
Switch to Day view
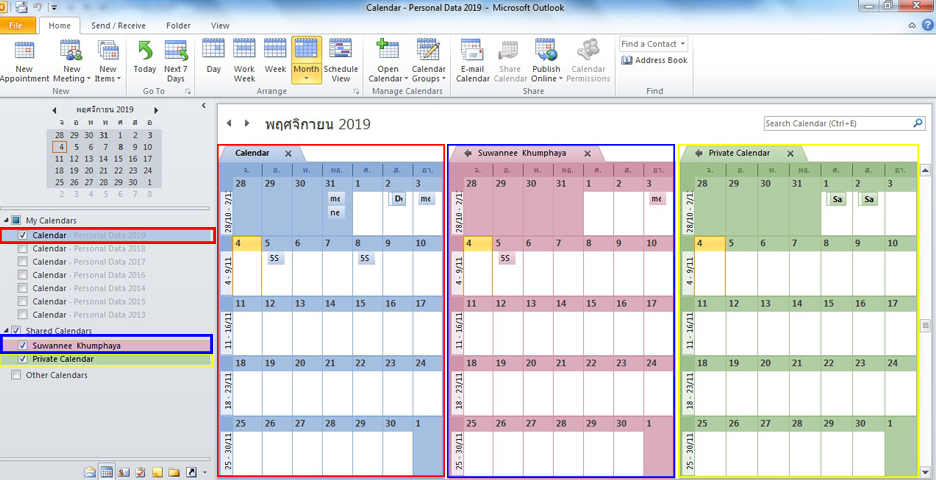point(214,57)
